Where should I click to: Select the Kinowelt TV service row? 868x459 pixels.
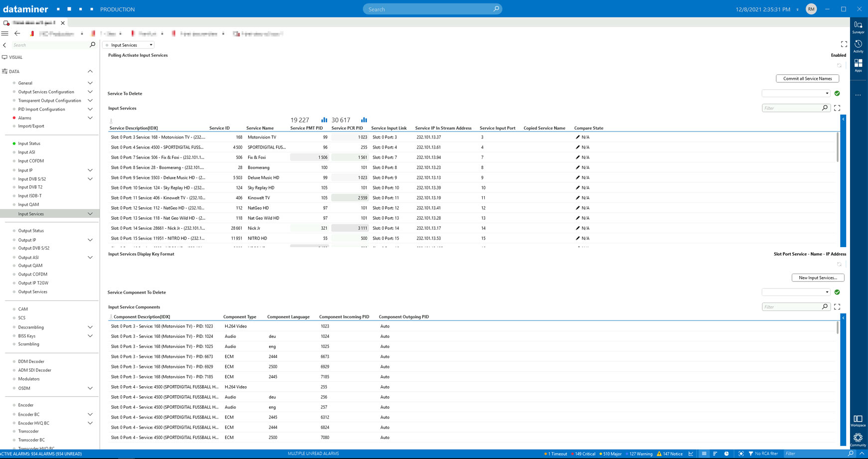tap(472, 198)
